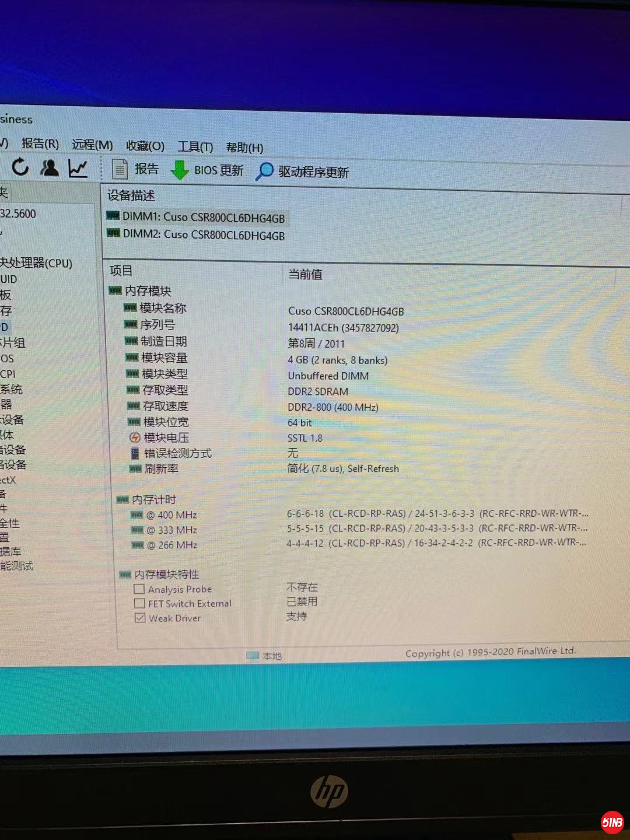The image size is (630, 840).
Task: Uncheck the Weak Driver checkbox
Action: pos(140,618)
